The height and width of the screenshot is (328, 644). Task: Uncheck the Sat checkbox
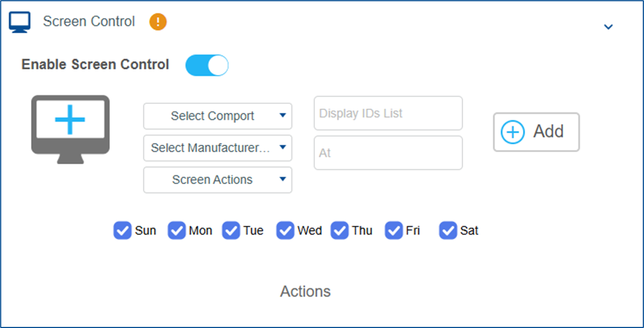click(x=448, y=231)
